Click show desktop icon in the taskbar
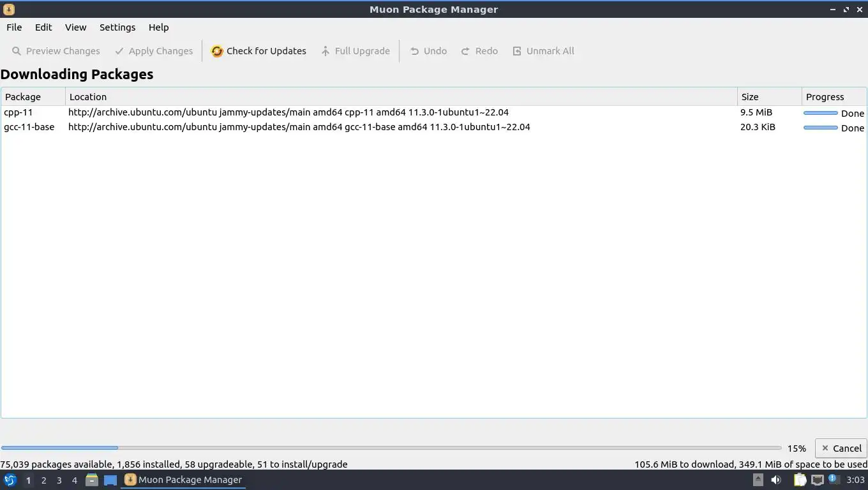Screen dimensions: 868x490 (110, 480)
